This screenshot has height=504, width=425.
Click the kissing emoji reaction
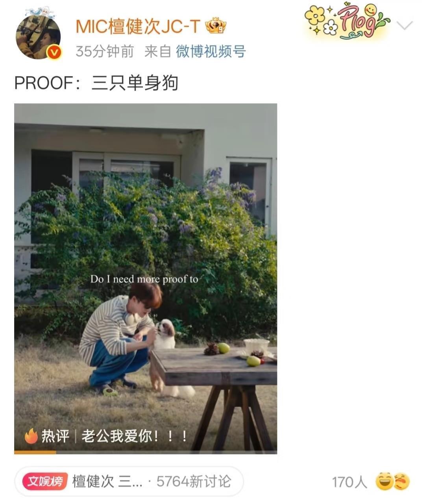402,482
